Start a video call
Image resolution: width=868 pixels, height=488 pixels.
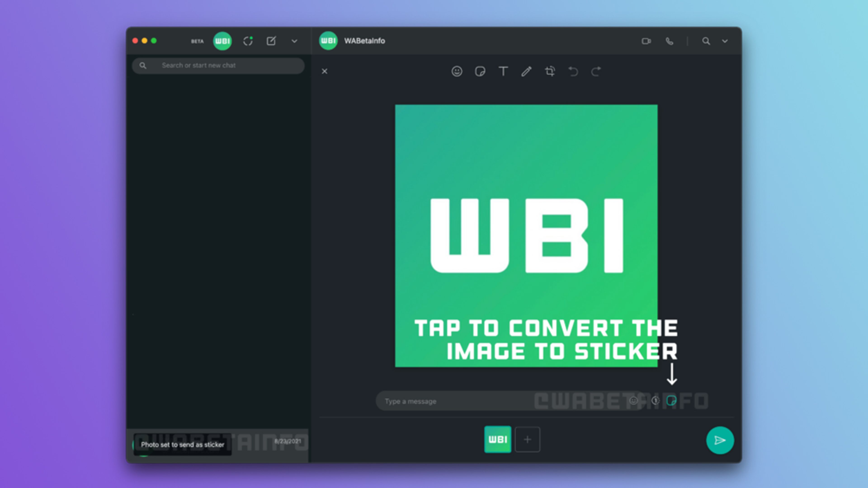coord(646,41)
